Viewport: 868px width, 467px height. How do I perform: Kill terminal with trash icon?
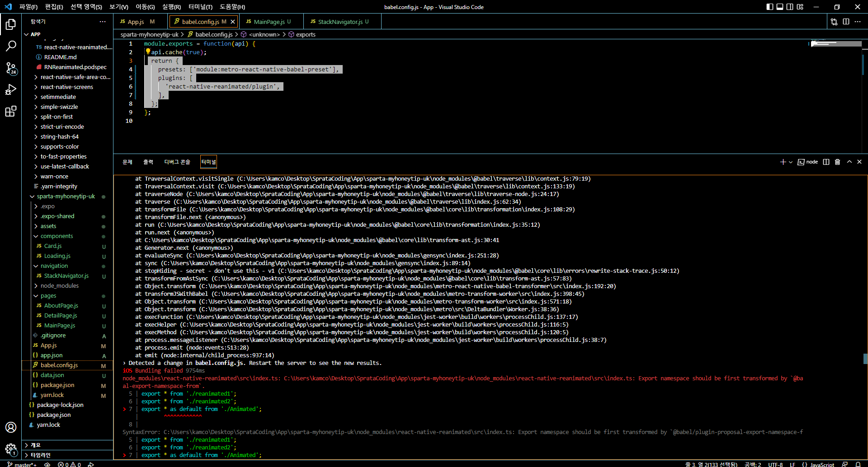[837, 162]
